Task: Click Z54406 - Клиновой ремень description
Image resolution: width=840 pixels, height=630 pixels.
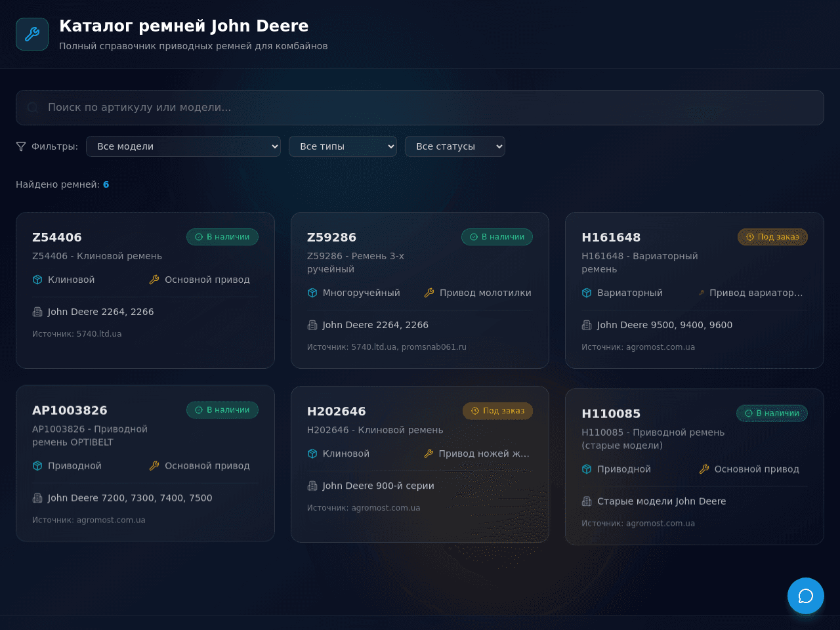Action: pos(97,256)
